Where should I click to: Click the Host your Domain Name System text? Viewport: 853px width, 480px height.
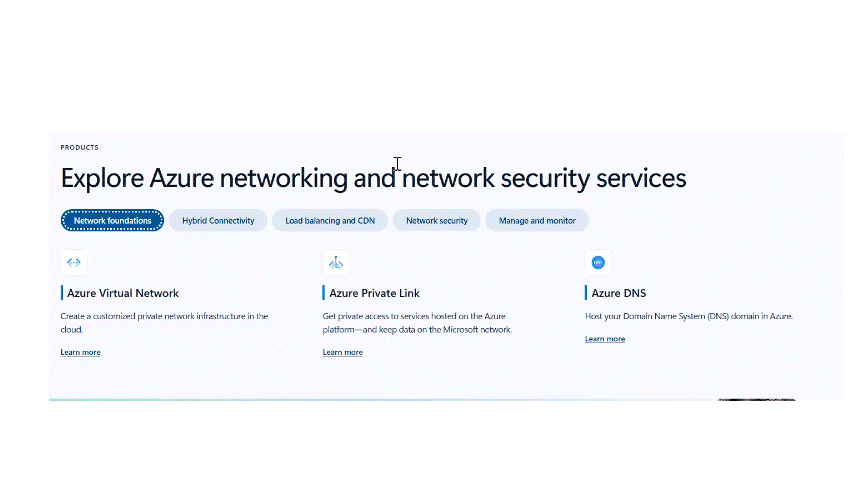(689, 316)
